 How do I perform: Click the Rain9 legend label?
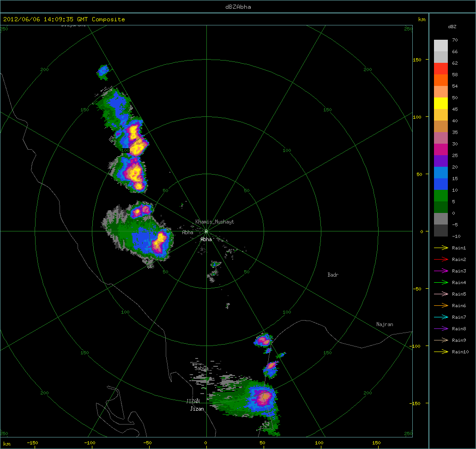459,340
